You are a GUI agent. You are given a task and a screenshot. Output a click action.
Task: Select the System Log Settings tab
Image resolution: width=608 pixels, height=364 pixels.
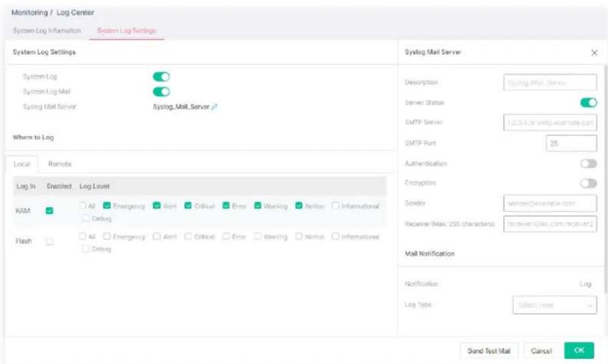click(x=126, y=31)
